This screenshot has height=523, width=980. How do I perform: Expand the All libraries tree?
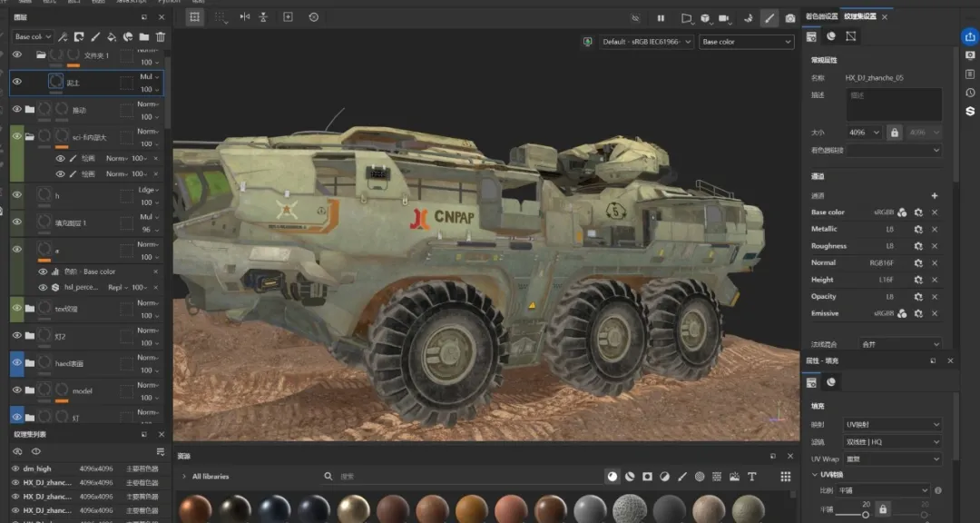[183, 477]
